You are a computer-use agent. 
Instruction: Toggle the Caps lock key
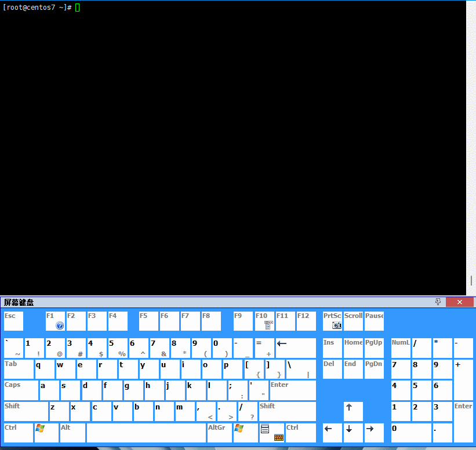[21, 390]
